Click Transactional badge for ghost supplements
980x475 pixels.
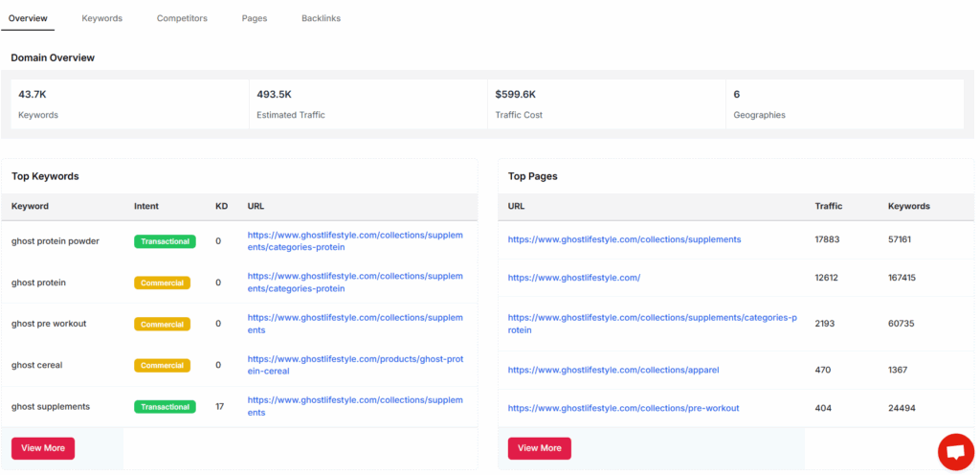tap(165, 406)
